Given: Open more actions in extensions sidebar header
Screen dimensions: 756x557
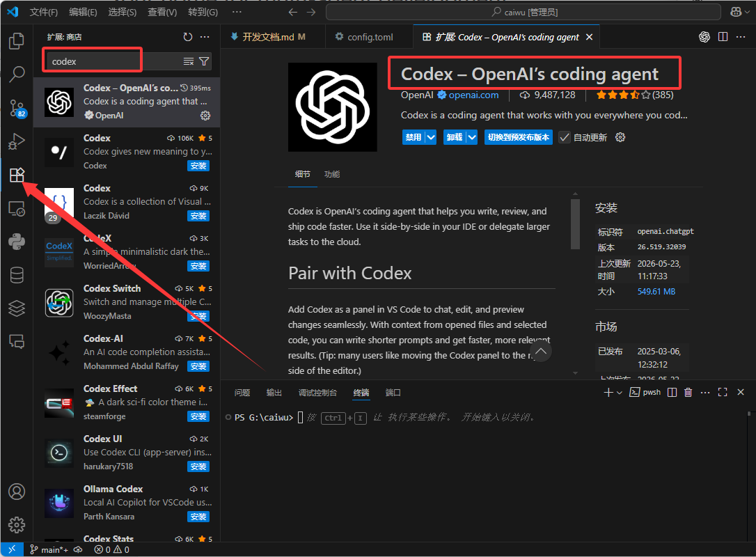Looking at the screenshot, I should 205,37.
